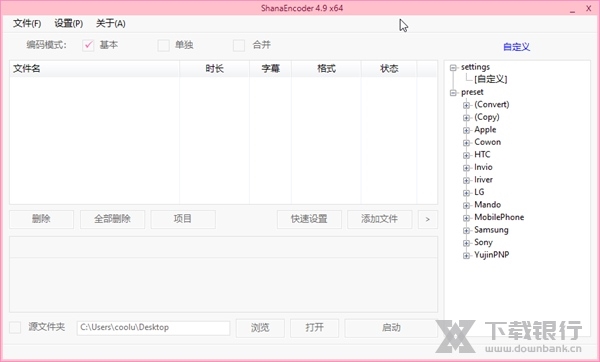Screen dimensions: 600x362
Task: Expand the Mando preset node
Action: tap(466, 205)
